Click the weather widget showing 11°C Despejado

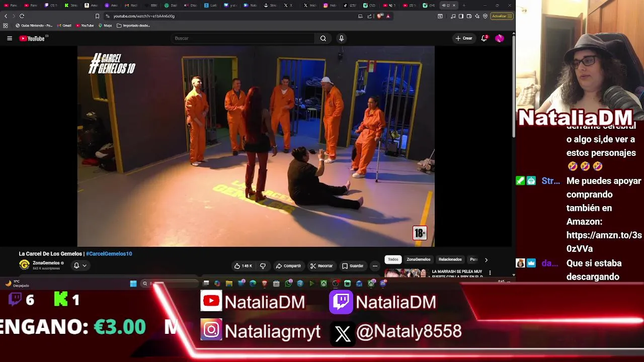[18, 284]
